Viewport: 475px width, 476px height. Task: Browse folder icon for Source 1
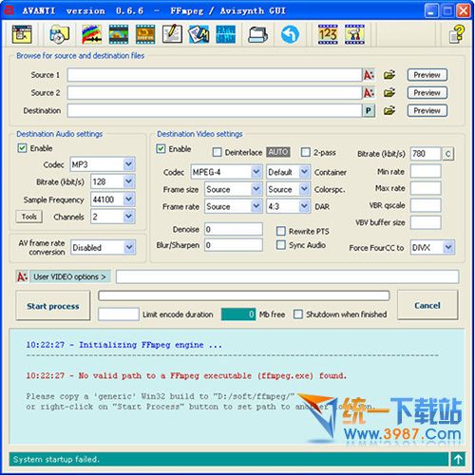[x=389, y=75]
